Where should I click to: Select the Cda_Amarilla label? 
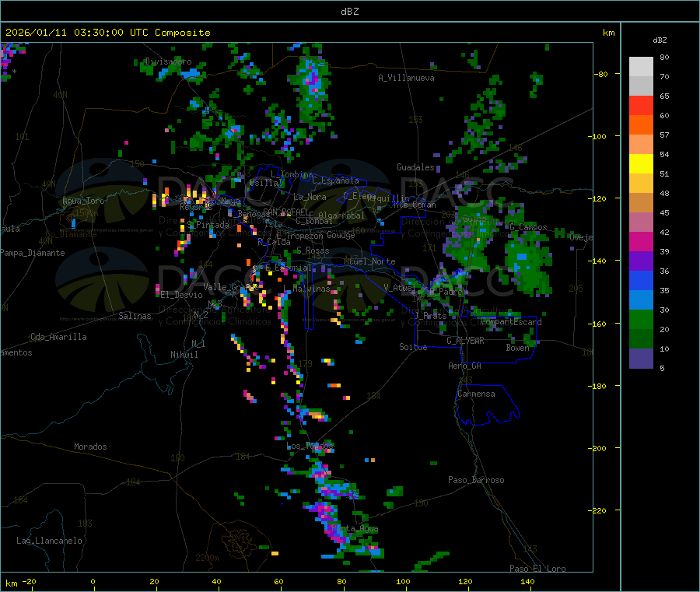click(58, 337)
